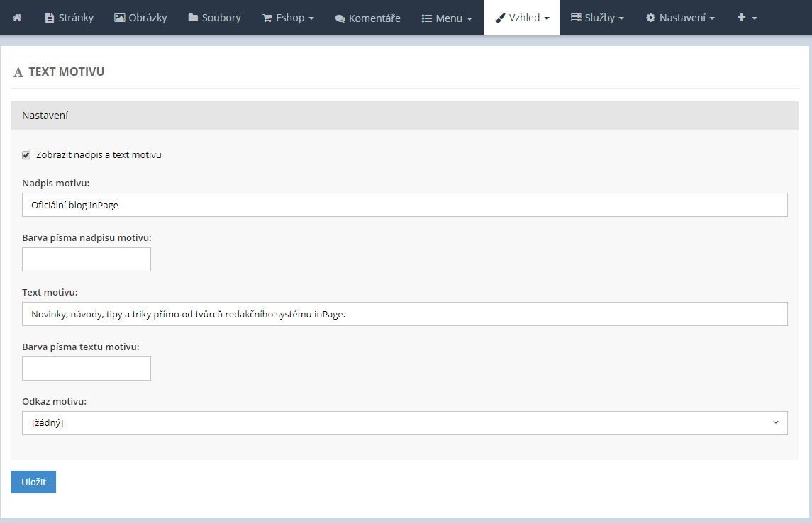Open the Služby dropdown menu
812x523 pixels.
pos(597,18)
